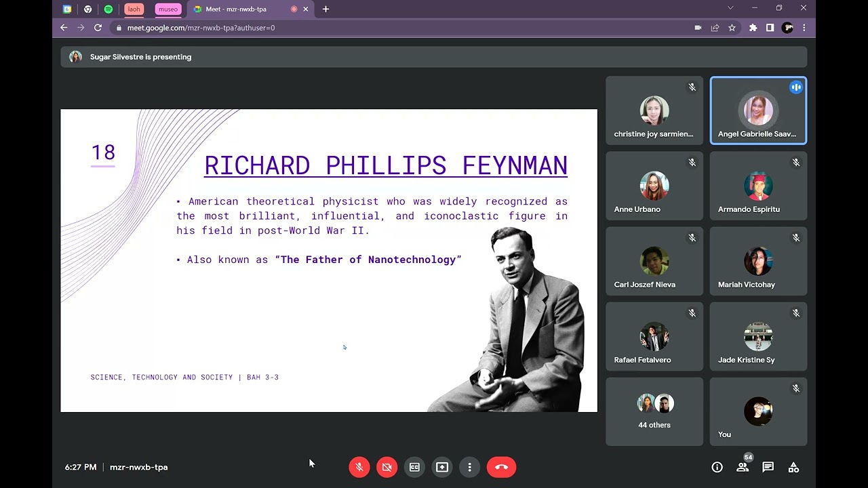Image resolution: width=868 pixels, height=488 pixels.
Task: Open the Extensions puzzle icon
Action: [x=753, y=28]
